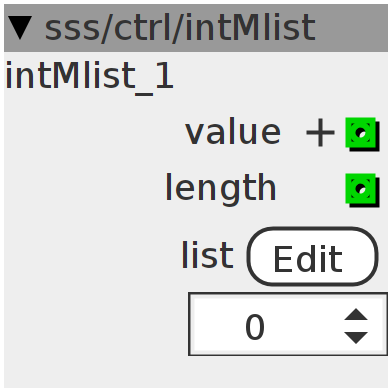Click the sss/ctrl/intMlist header title
The image size is (392, 392).
180,28
